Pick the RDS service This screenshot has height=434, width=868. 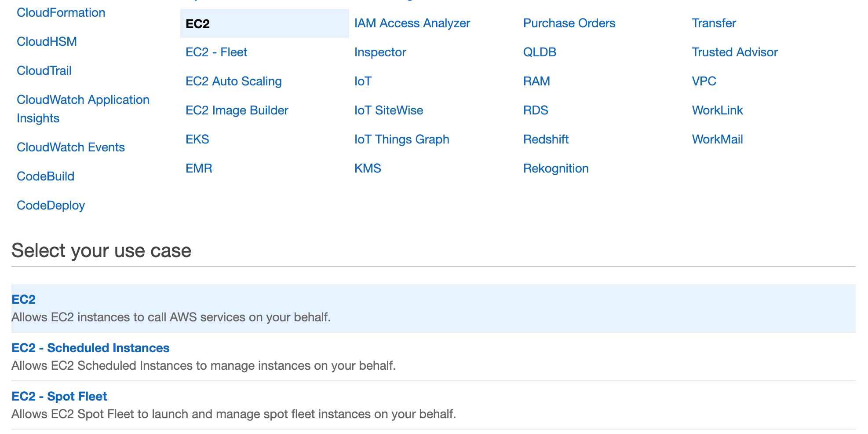[x=536, y=110]
